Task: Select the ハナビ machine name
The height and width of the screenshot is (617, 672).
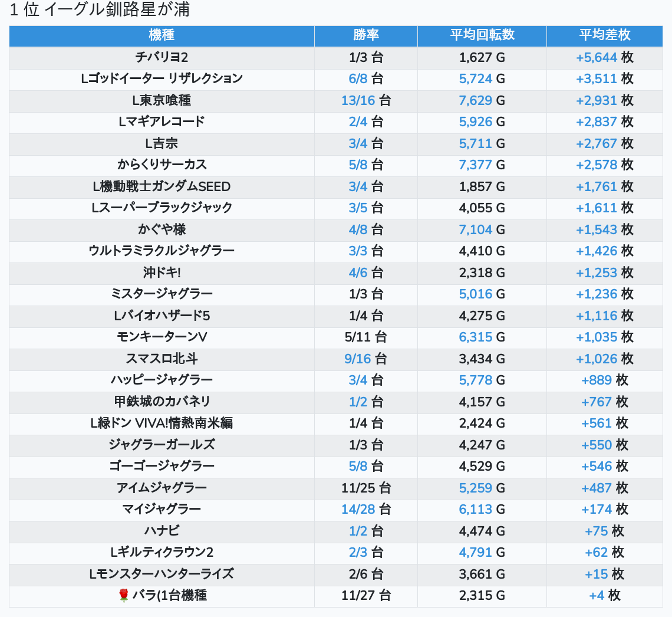Action: tap(162, 531)
